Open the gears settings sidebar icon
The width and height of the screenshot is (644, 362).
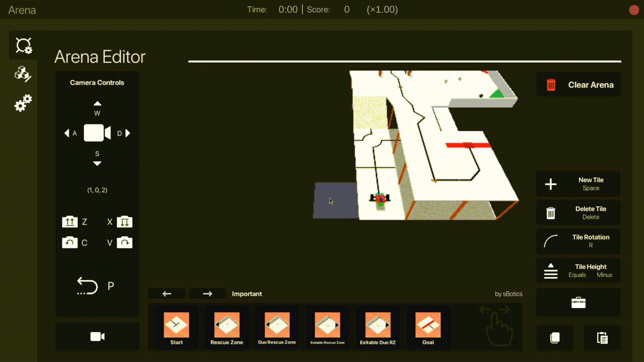point(23,103)
